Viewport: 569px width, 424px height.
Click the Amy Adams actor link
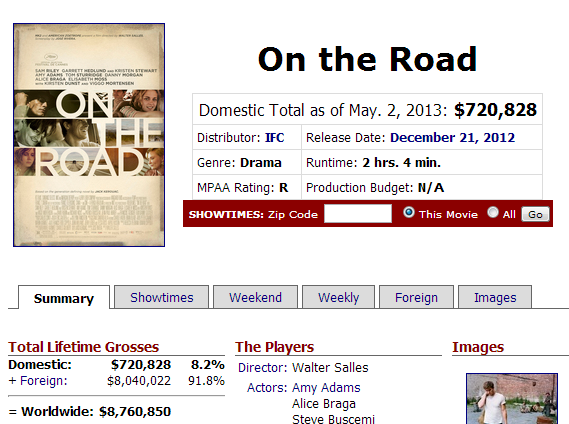pyautogui.click(x=326, y=388)
